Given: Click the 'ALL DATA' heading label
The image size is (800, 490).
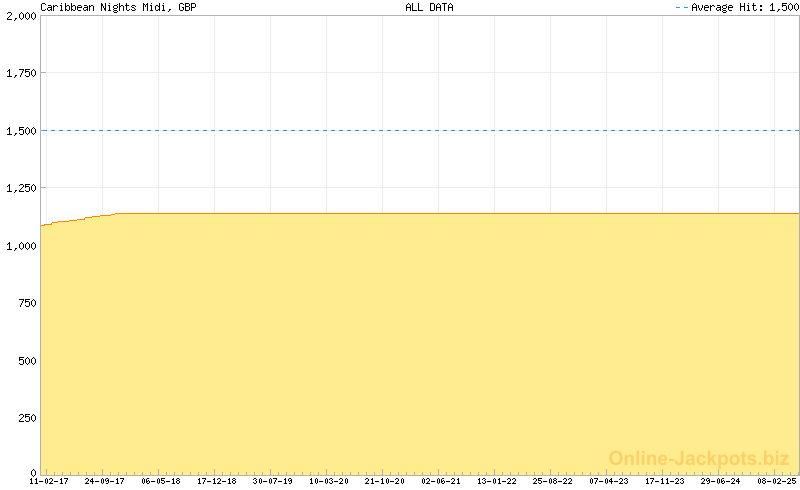Looking at the screenshot, I should (x=429, y=7).
